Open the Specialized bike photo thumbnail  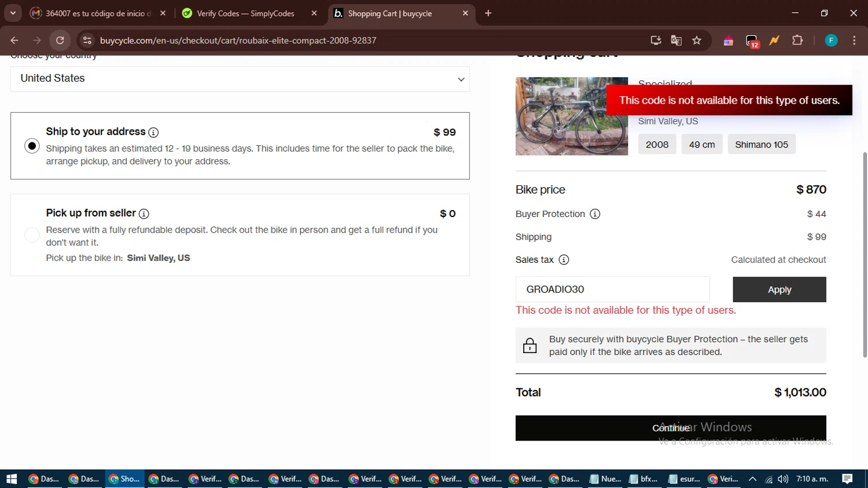(572, 116)
